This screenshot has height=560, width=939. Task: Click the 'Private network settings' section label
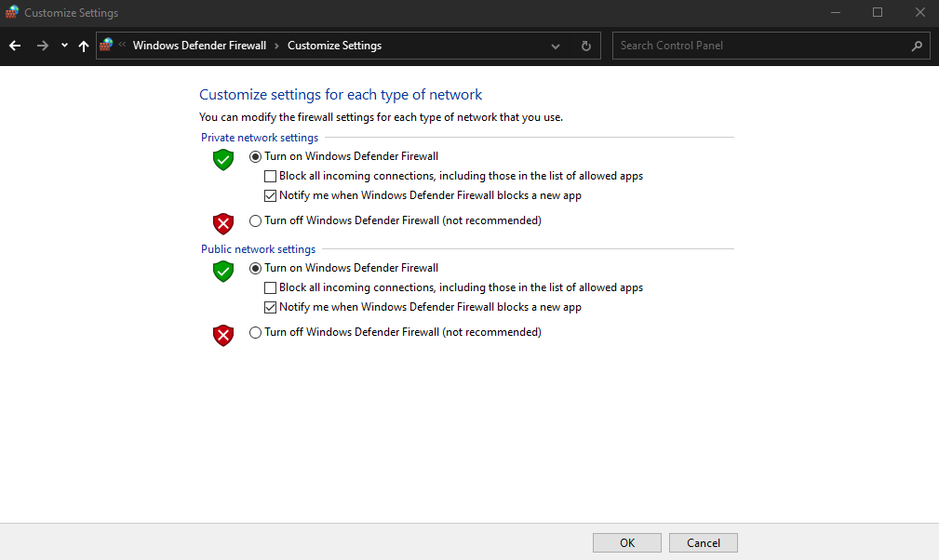tap(260, 138)
